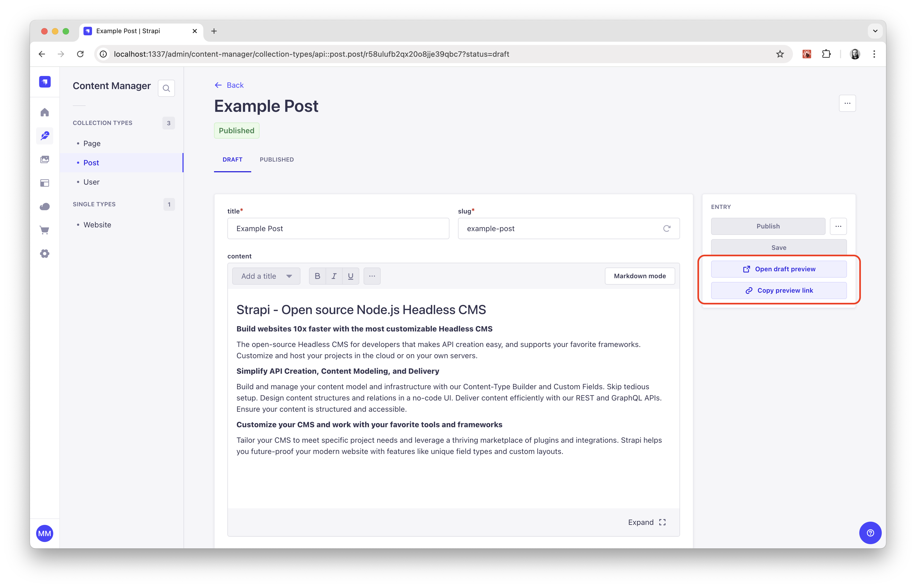Viewport: 916px width, 588px height.
Task: Click the underline formatting icon
Action: (x=350, y=276)
